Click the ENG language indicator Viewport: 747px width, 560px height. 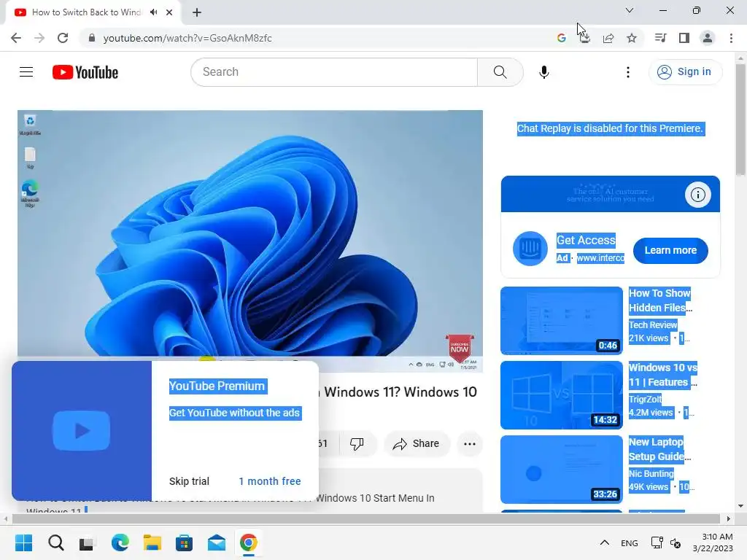[630, 542]
